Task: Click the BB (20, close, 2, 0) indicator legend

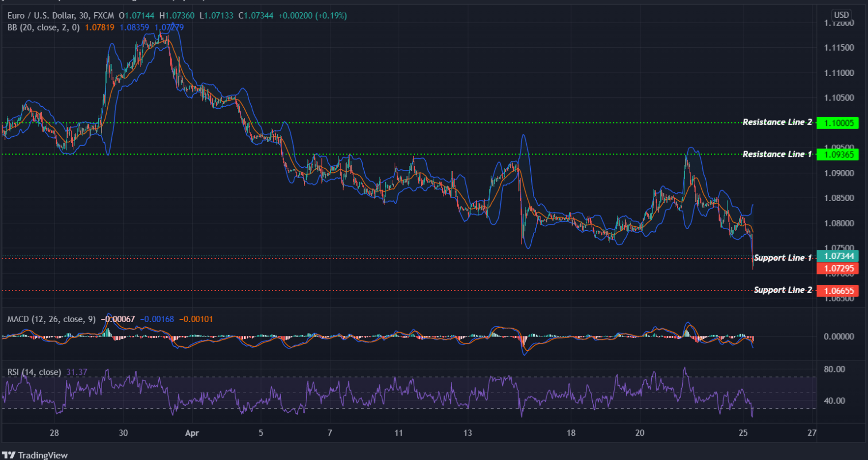Action: 43,28
